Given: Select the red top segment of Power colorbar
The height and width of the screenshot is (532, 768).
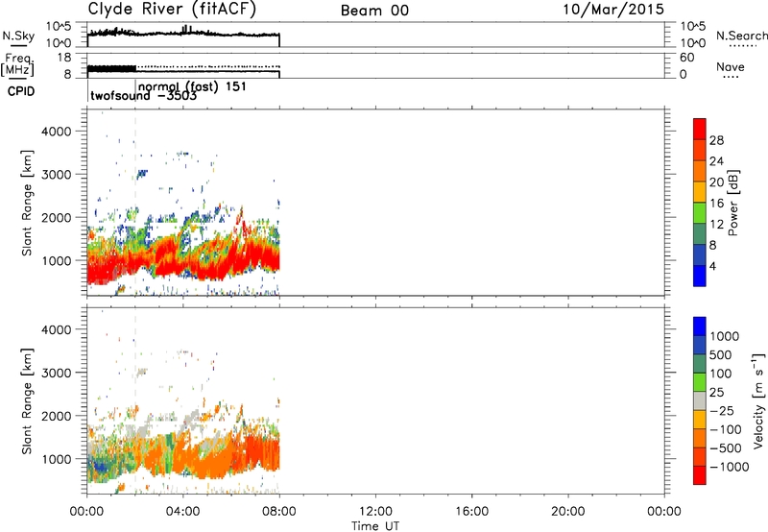Looking at the screenshot, I should tap(700, 130).
